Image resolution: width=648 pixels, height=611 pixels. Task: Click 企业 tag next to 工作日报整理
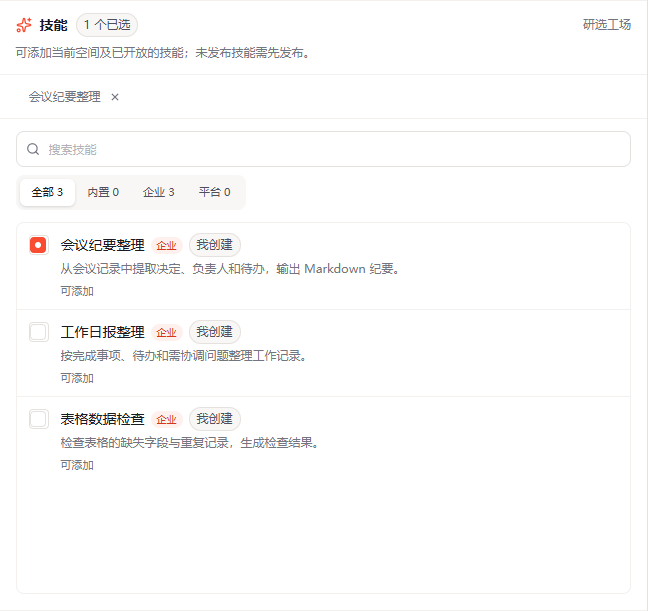tap(167, 332)
